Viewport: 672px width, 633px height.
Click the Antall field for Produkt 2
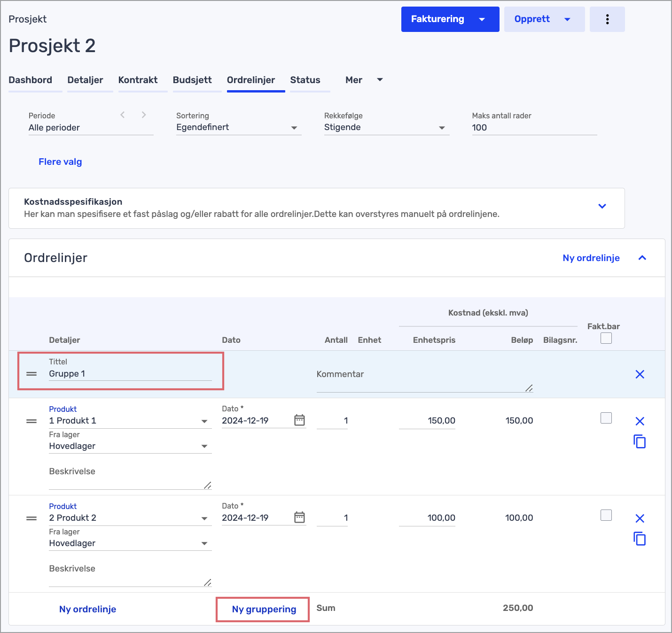coord(332,518)
